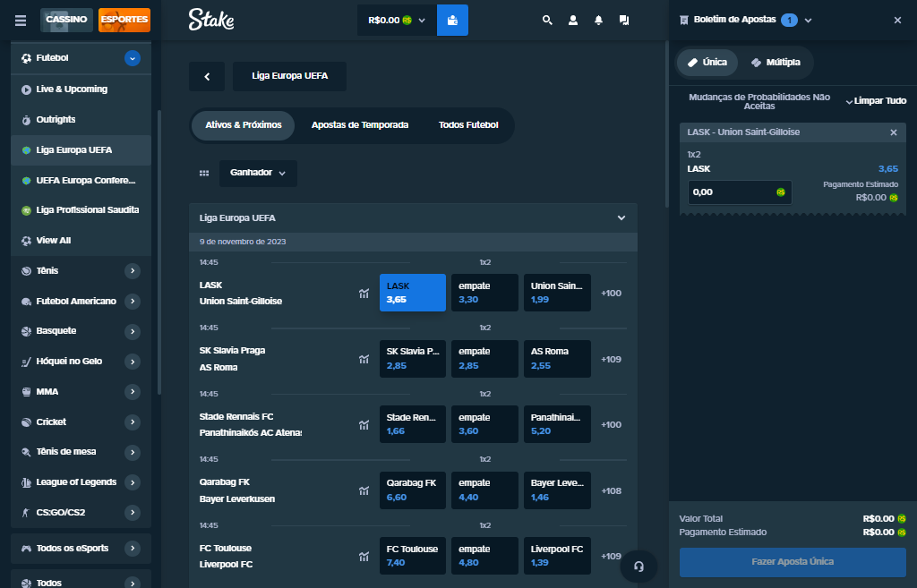Go to Stake logo home

211,20
